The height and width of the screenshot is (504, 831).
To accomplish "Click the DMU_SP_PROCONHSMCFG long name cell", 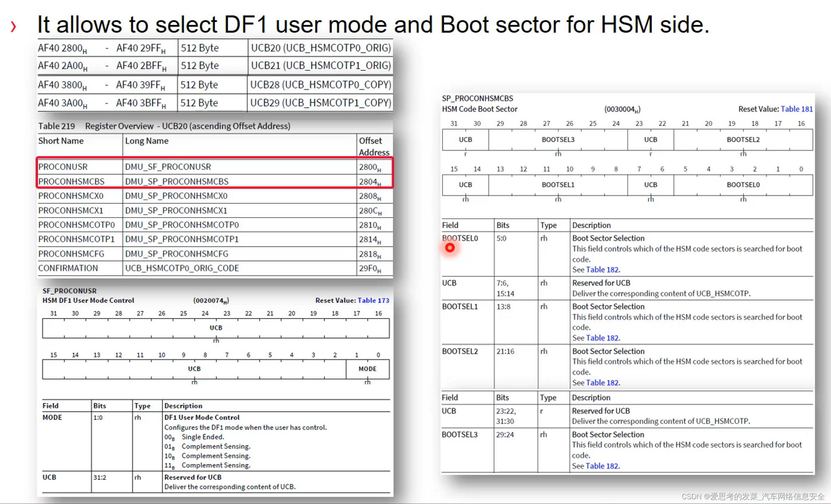I will point(177,254).
